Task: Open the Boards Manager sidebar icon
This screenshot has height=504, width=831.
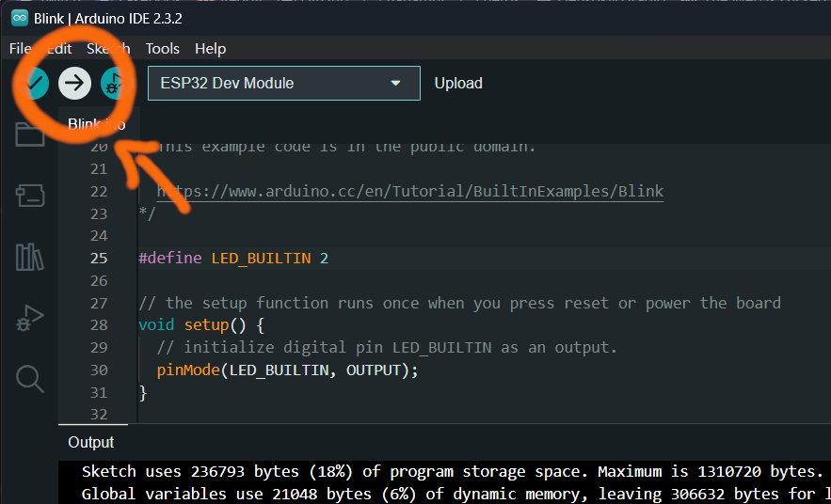Action: click(30, 196)
